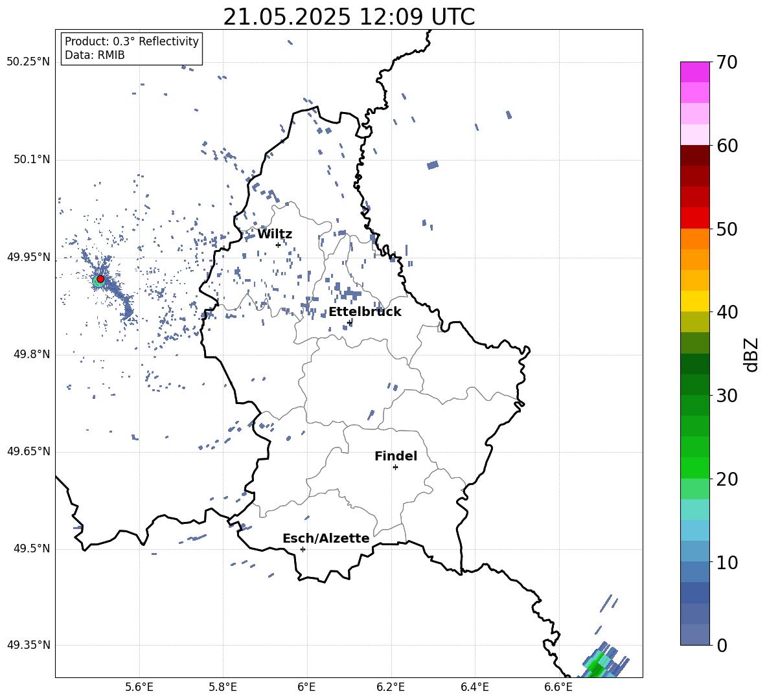This screenshot has height=700, width=767.
Task: Click the magenta 70 dBZ color band
Action: [x=694, y=72]
